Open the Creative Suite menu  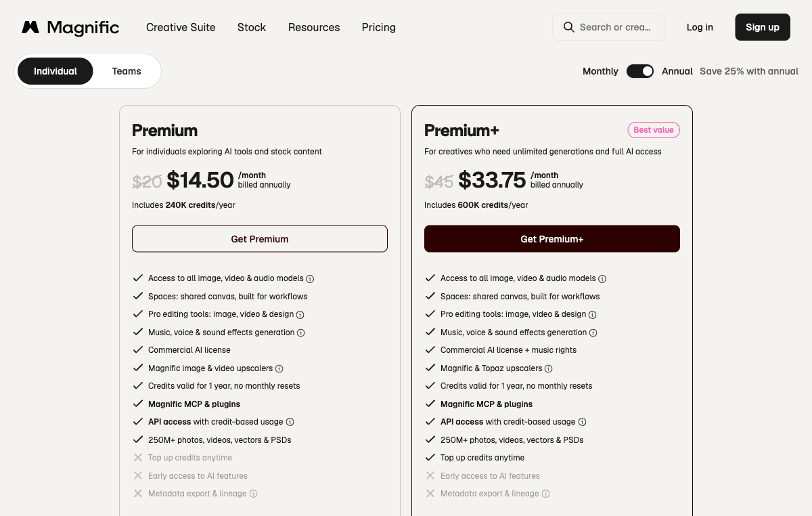click(x=181, y=27)
